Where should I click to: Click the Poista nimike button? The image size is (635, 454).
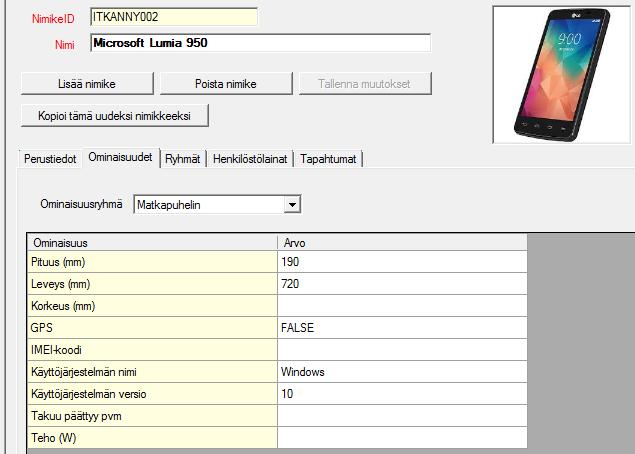coord(226,84)
